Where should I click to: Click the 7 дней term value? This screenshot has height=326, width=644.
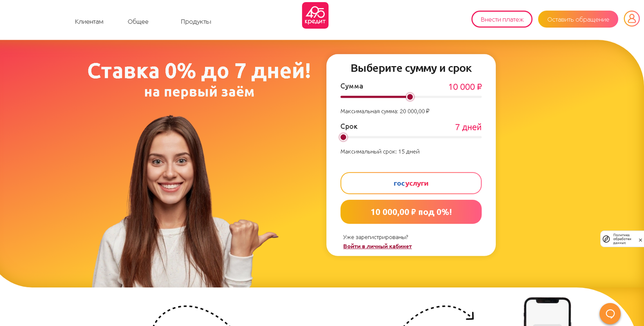(468, 127)
